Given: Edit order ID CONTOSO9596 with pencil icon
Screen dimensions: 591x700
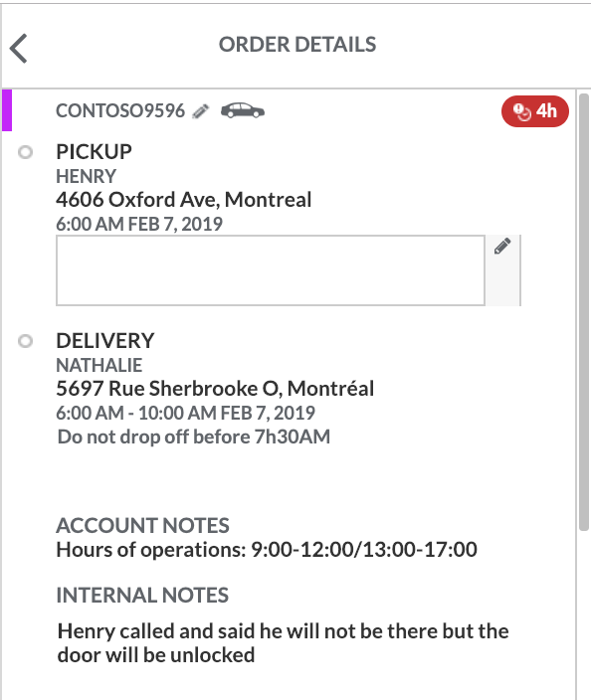Looking at the screenshot, I should [201, 111].
